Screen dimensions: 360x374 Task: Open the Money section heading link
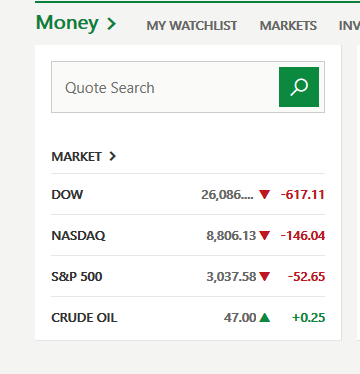[67, 23]
